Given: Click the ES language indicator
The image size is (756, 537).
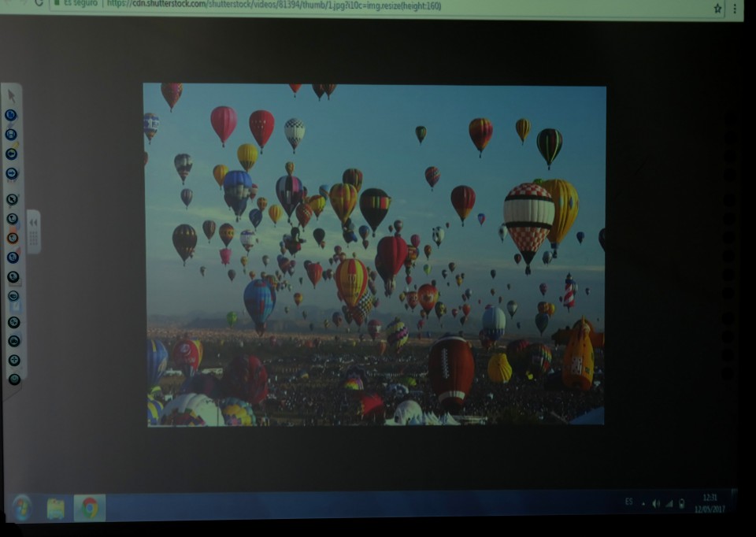Looking at the screenshot, I should 628,502.
